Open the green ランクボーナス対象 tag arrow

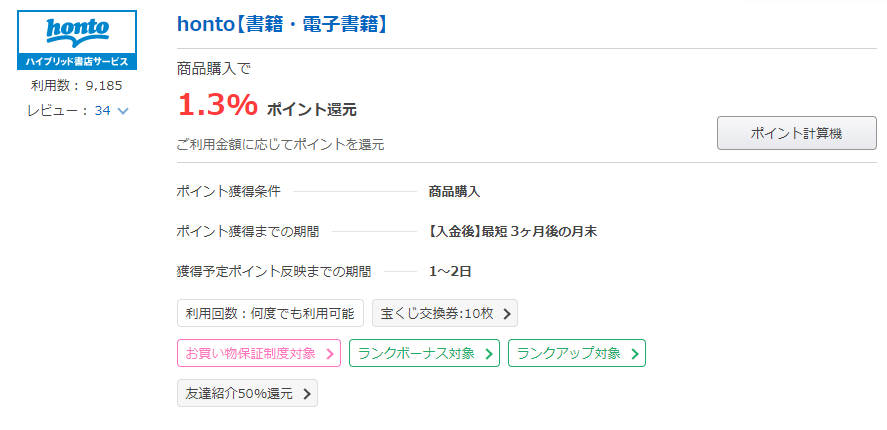(x=489, y=353)
